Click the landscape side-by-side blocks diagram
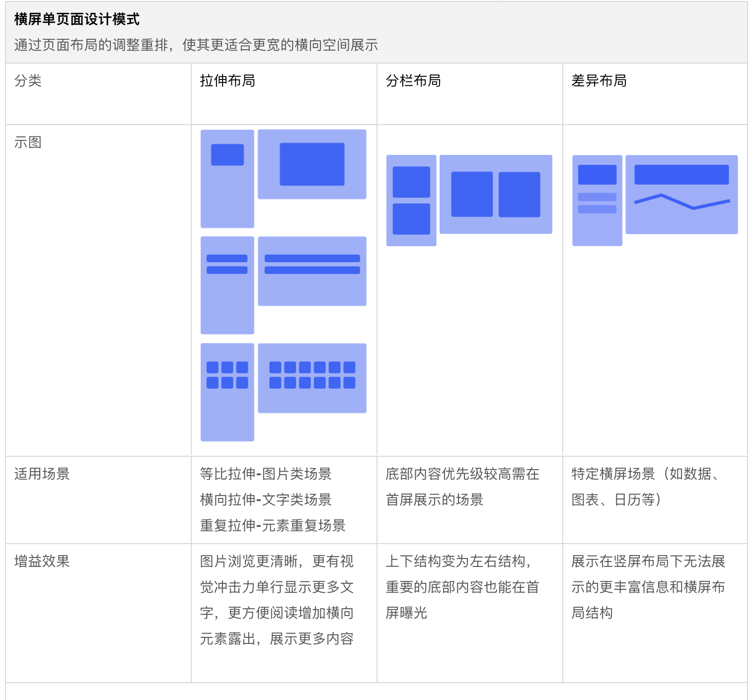Image resolution: width=754 pixels, height=700 pixels. 496,194
